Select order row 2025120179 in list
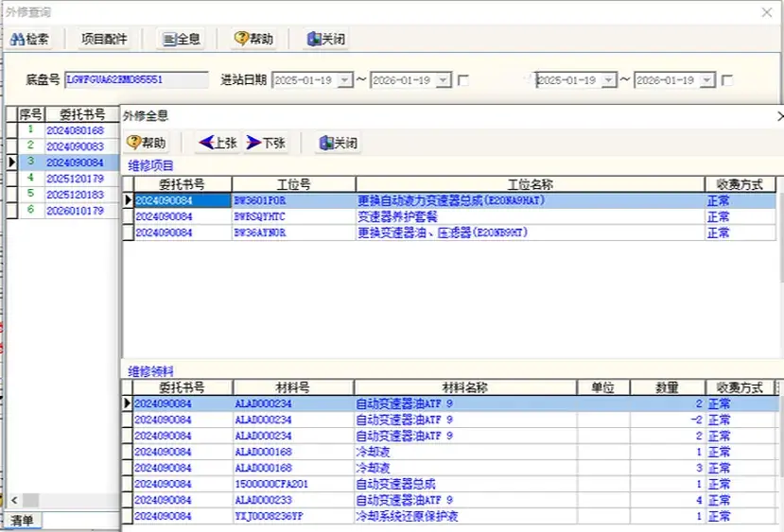 75,178
